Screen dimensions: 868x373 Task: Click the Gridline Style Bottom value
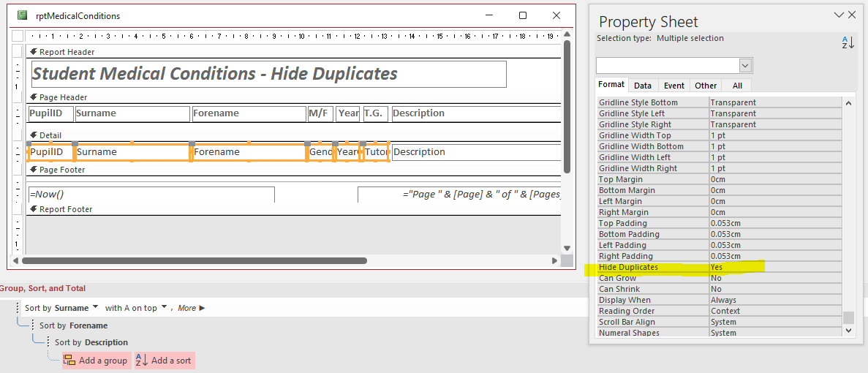(776, 102)
